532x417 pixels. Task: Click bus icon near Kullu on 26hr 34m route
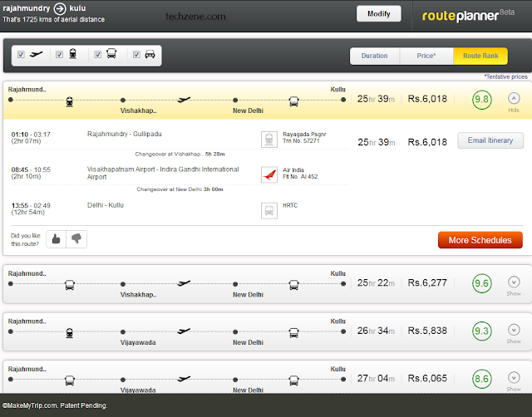(x=293, y=333)
